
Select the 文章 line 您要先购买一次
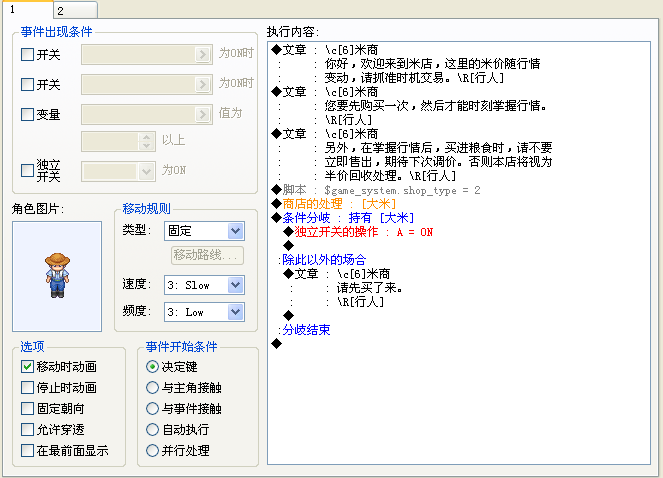pyautogui.click(x=436, y=106)
